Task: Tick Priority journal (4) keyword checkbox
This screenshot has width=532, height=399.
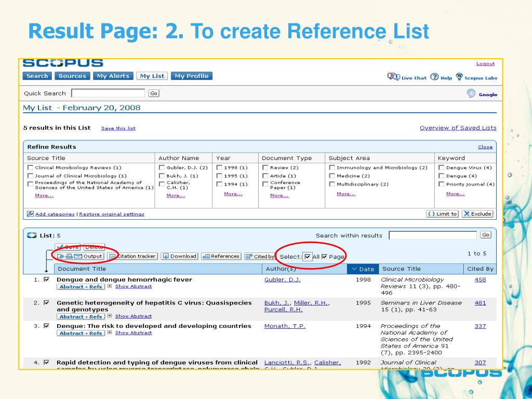Action: [442, 184]
